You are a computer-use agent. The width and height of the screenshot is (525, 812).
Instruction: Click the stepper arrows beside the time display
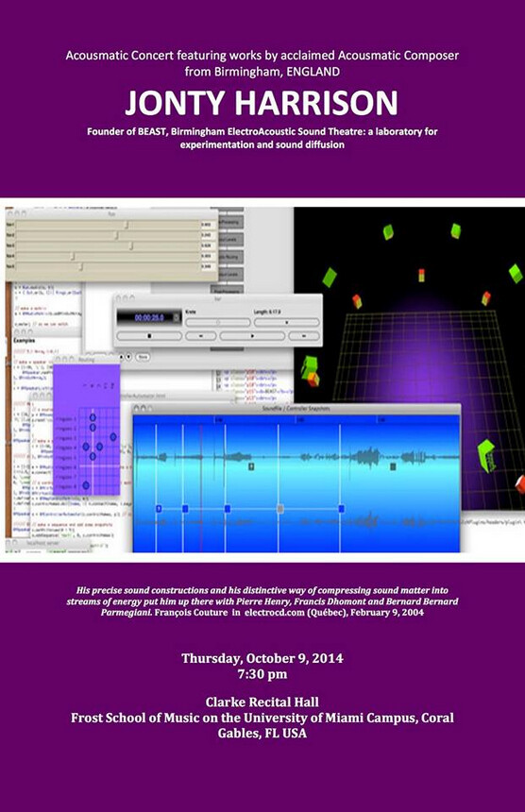point(178,317)
